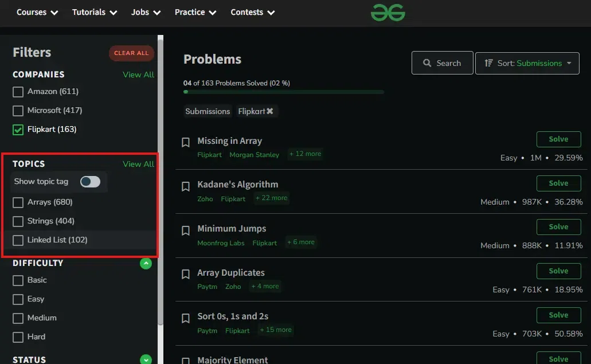Check the Arrays (680) topic filter
Viewport: 591px width, 364px height.
coord(18,202)
